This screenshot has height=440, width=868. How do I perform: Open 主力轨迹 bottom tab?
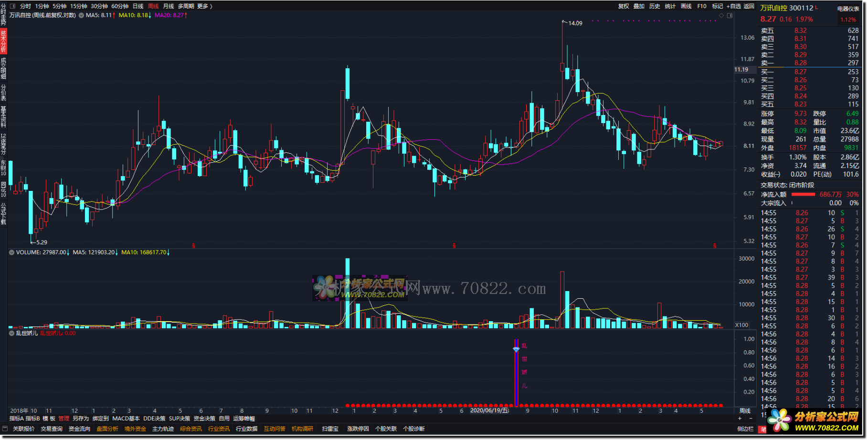click(x=163, y=429)
